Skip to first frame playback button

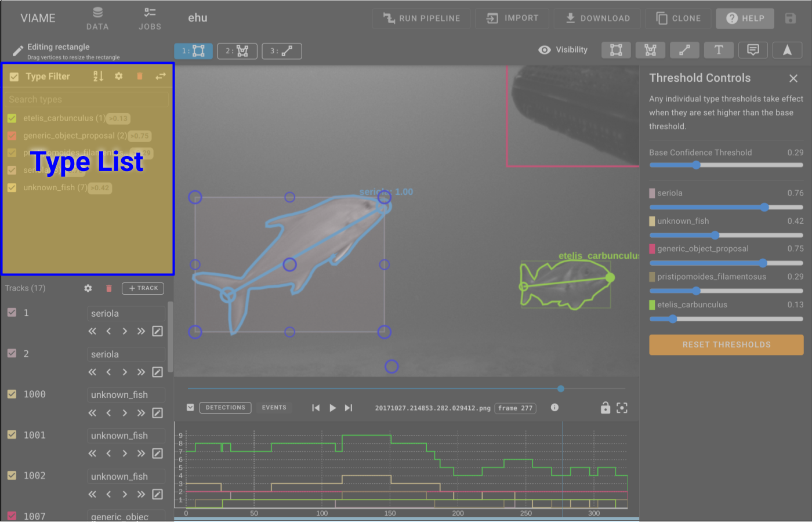pos(316,408)
